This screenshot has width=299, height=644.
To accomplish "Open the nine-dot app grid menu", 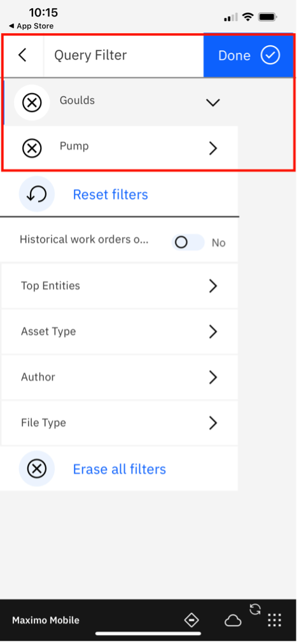I will pos(274,620).
